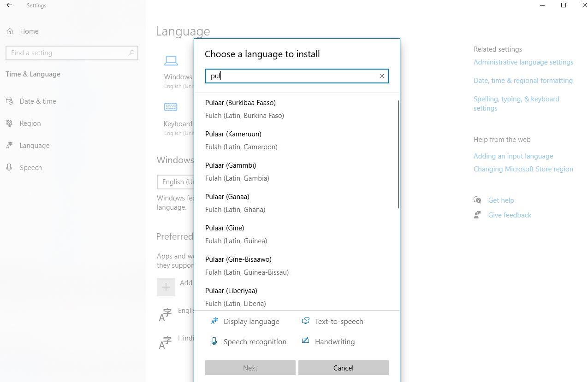Viewport: 588px width, 382px height.
Task: Click the language list scrollbar
Action: click(x=398, y=154)
